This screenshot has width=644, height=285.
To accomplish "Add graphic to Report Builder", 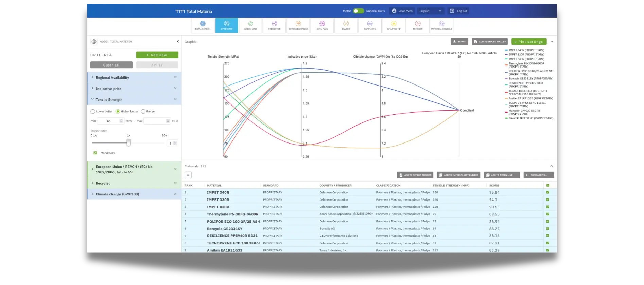I will (490, 42).
